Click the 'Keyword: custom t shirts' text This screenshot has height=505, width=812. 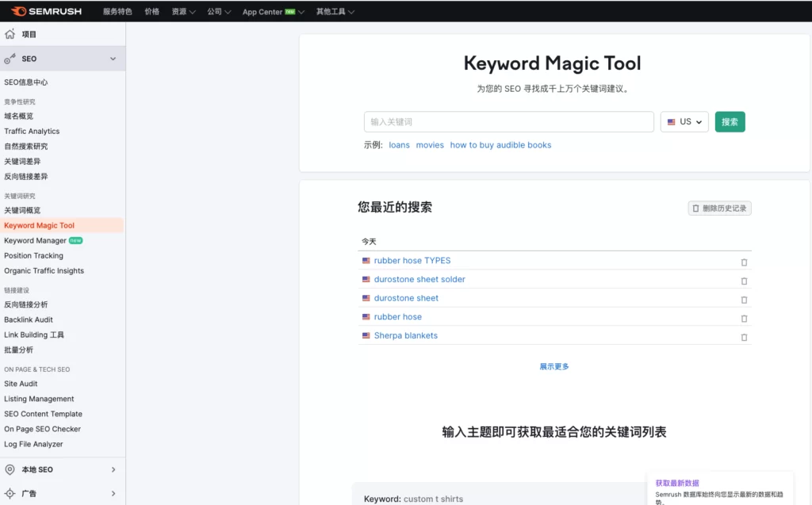[x=413, y=499]
